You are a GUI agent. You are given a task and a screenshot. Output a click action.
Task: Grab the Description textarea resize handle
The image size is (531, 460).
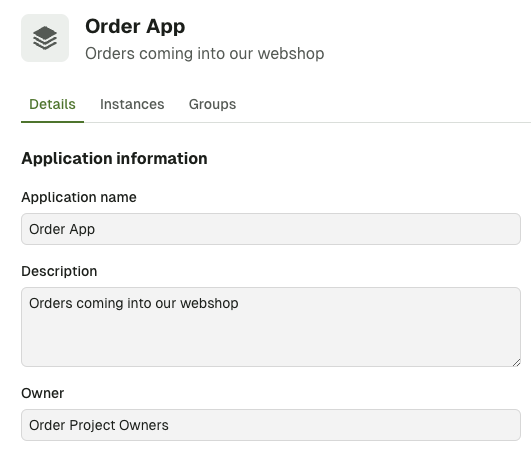pyautogui.click(x=516, y=362)
